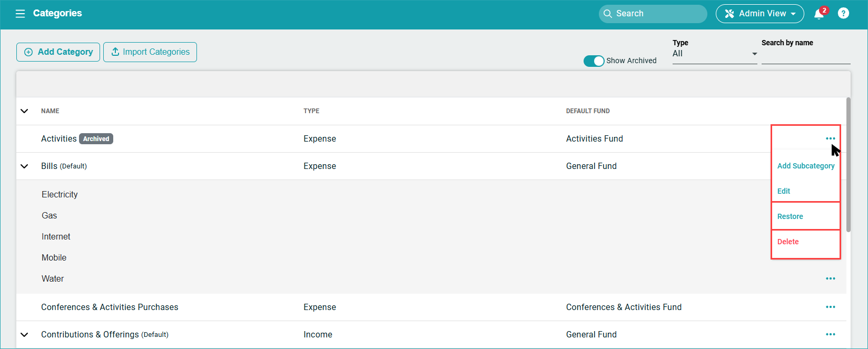Click the Import Categories button
868x349 pixels.
pyautogui.click(x=150, y=52)
